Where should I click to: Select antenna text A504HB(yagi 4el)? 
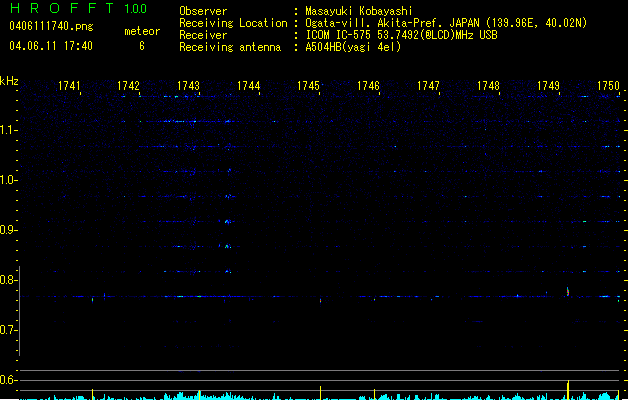click(x=353, y=47)
